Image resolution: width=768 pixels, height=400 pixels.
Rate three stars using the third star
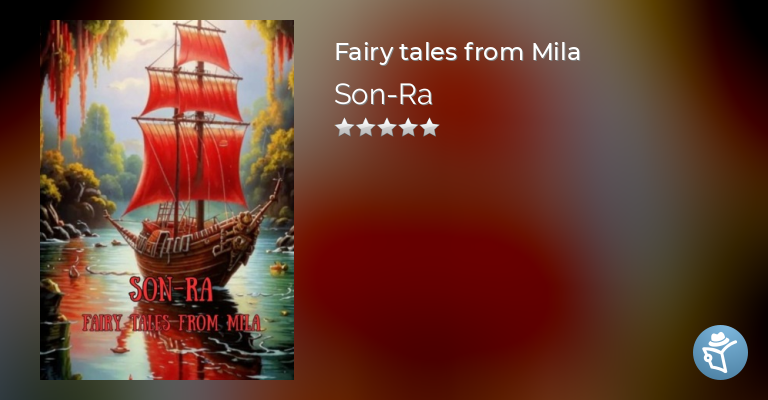coord(387,127)
